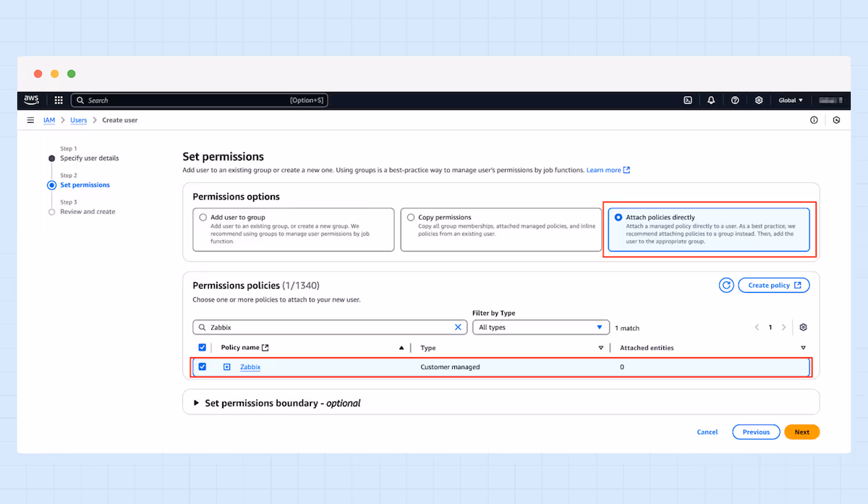Image resolution: width=868 pixels, height=504 pixels.
Task: Open the Filter by Type dropdown
Action: [540, 328]
